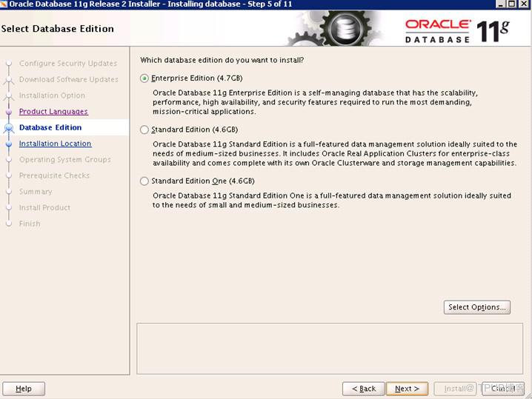Click 'Which database edition' question text
Screen dimensions: 532x399
click(222, 60)
